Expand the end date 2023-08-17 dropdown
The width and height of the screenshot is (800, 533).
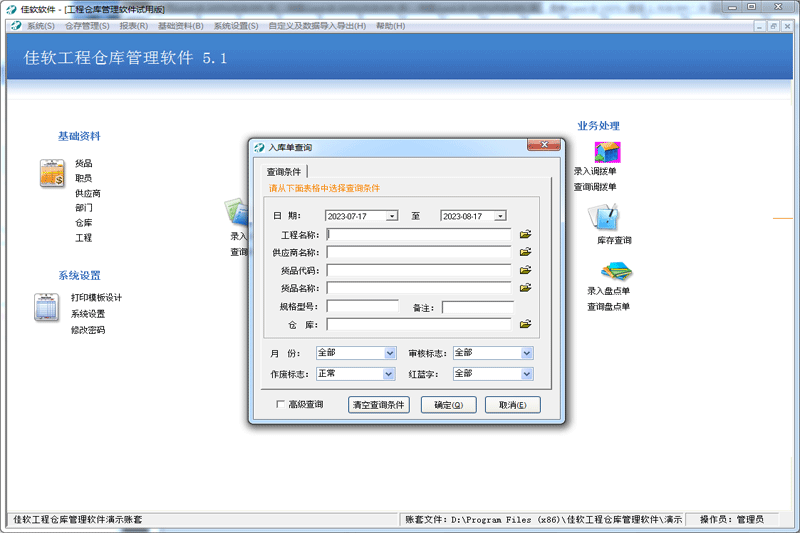[501, 216]
